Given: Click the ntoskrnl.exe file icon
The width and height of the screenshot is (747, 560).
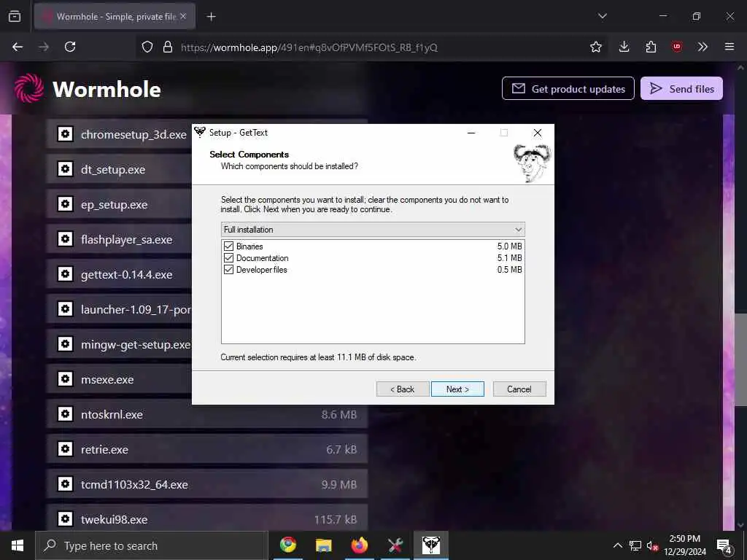Looking at the screenshot, I should (x=65, y=414).
